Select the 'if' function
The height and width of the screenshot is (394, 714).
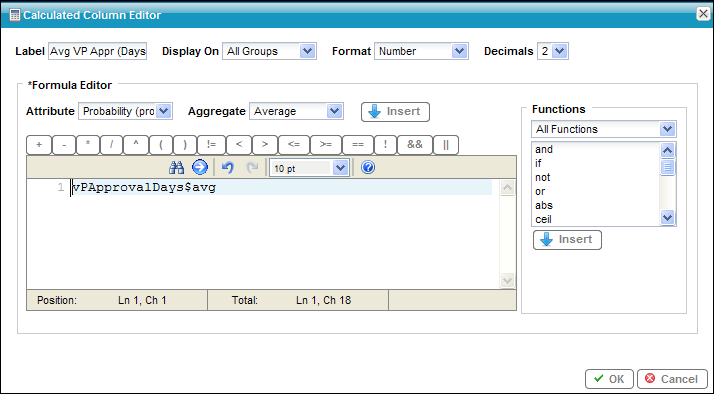[538, 163]
